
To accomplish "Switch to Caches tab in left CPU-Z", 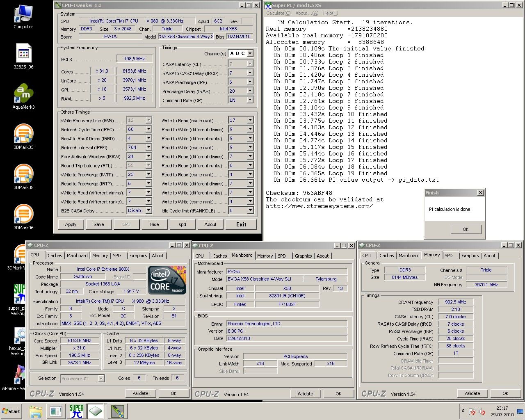I will pyautogui.click(x=55, y=256).
